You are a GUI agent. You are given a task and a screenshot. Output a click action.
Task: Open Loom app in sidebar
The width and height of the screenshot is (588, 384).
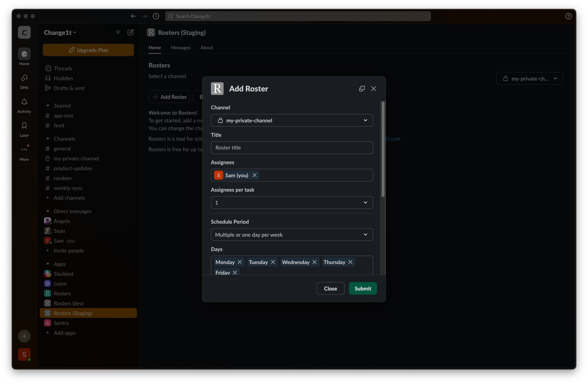coord(88,283)
